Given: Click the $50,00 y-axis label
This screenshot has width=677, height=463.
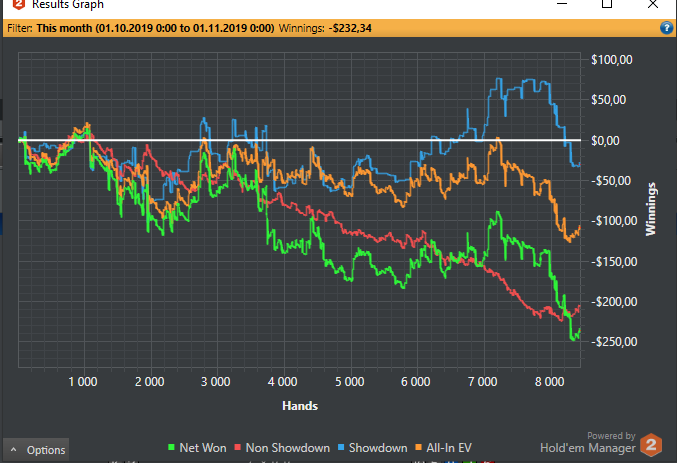Looking at the screenshot, I should pyautogui.click(x=609, y=100).
